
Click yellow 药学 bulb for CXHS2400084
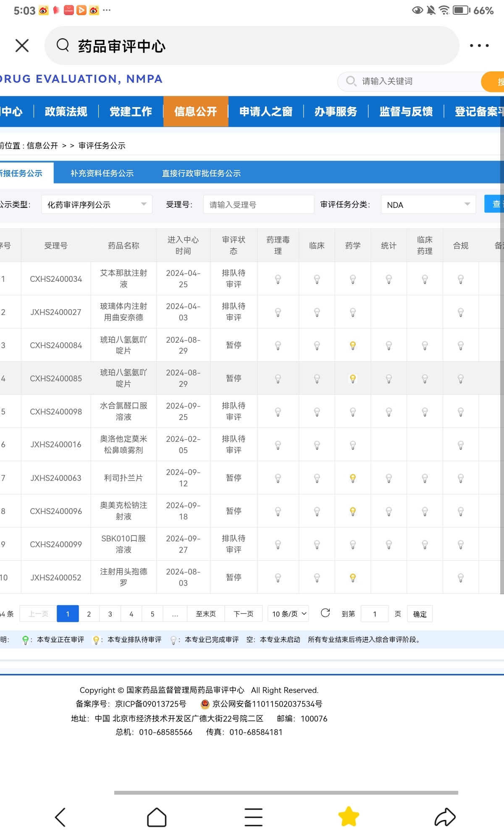click(x=353, y=345)
